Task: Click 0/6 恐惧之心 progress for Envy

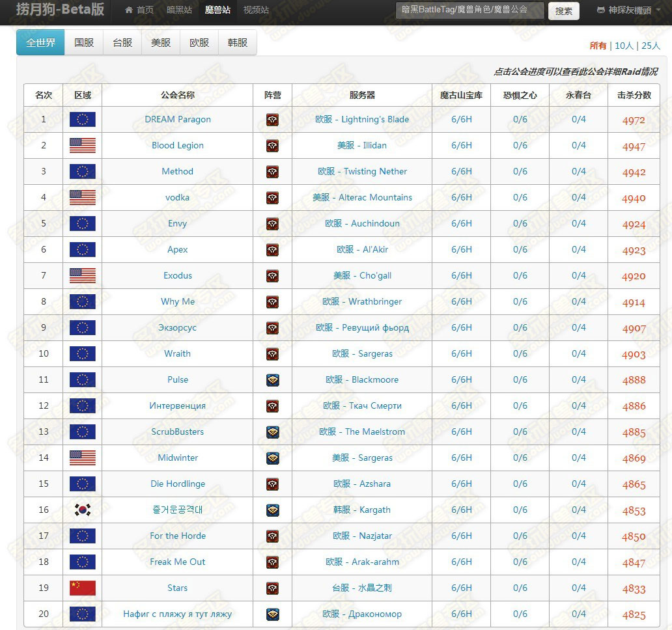Action: pos(520,224)
